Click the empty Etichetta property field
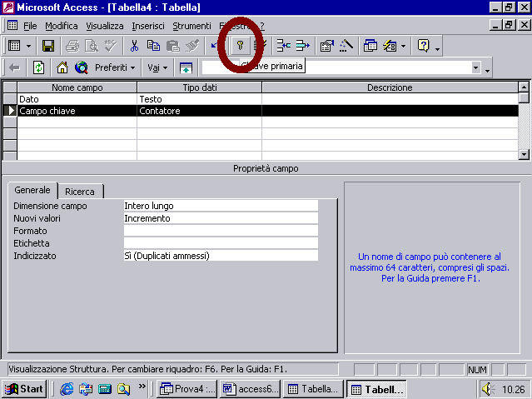This screenshot has height=399, width=532. pyautogui.click(x=221, y=243)
